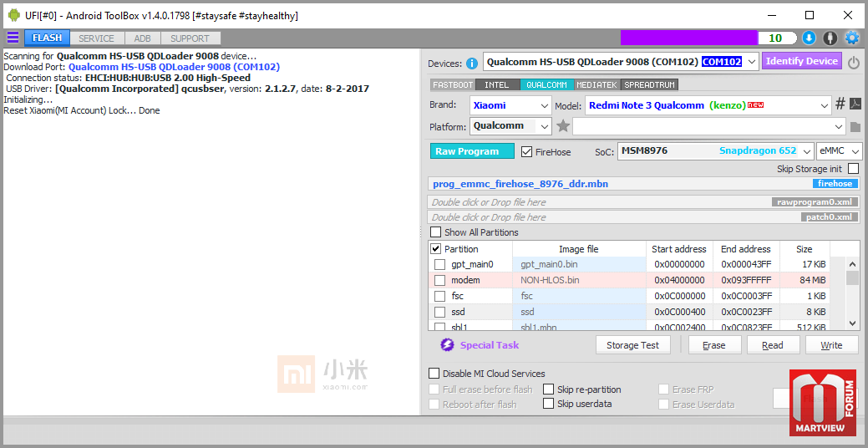Enable Show All Partitions
Image resolution: width=868 pixels, height=448 pixels.
(x=435, y=232)
